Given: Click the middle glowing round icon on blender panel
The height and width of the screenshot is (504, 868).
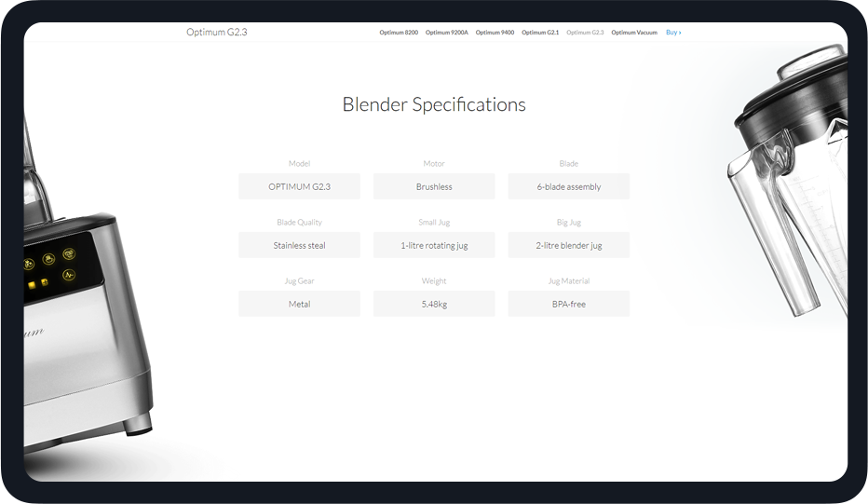Looking at the screenshot, I should pos(47,260).
